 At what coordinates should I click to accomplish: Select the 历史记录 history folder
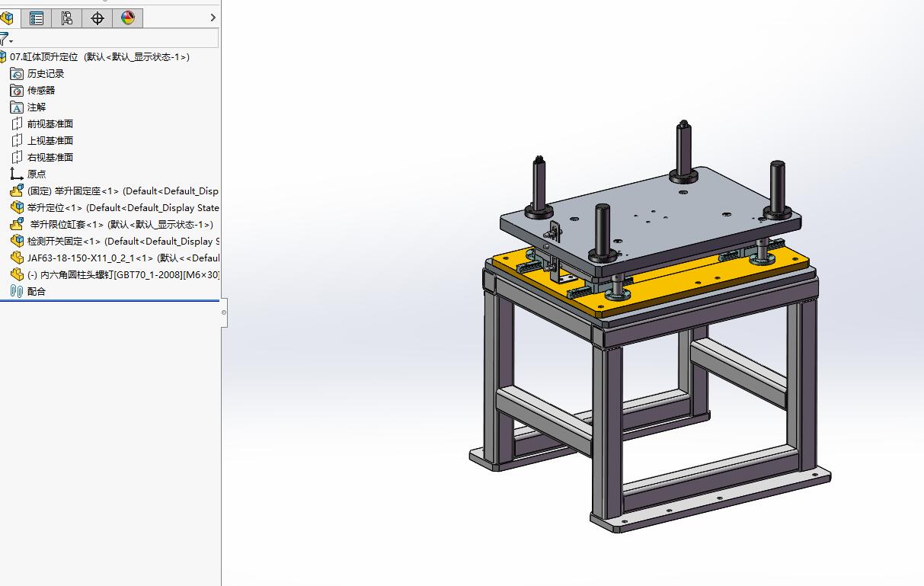pyautogui.click(x=46, y=74)
